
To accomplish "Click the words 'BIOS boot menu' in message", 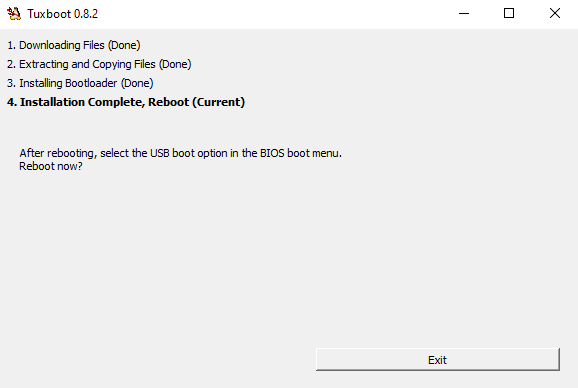I will tap(300, 153).
